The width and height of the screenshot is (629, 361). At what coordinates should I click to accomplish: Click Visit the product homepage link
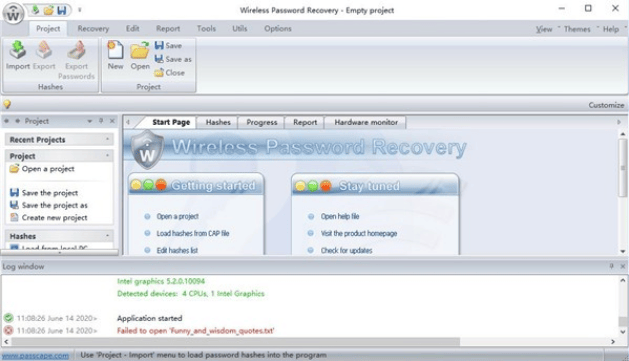(x=359, y=233)
